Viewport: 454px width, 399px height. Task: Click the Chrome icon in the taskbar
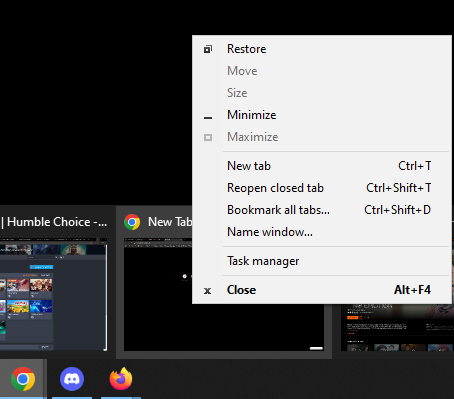[23, 379]
